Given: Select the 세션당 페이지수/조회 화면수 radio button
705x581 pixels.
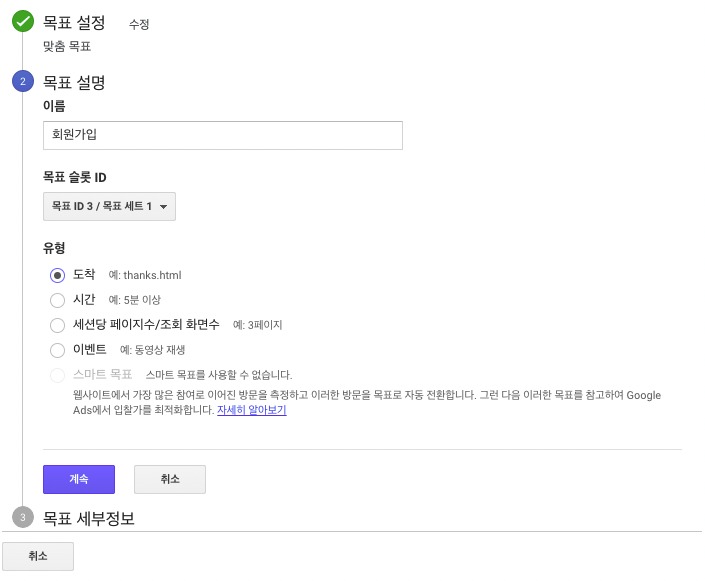Looking at the screenshot, I should click(x=58, y=325).
